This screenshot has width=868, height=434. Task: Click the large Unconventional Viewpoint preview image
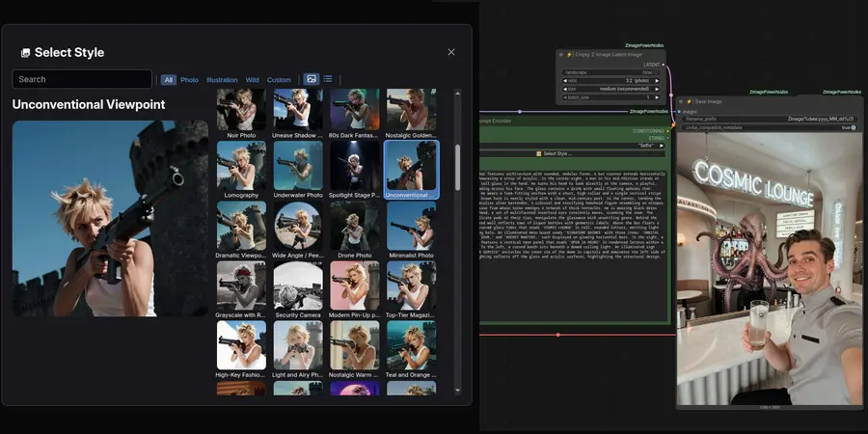click(x=110, y=219)
